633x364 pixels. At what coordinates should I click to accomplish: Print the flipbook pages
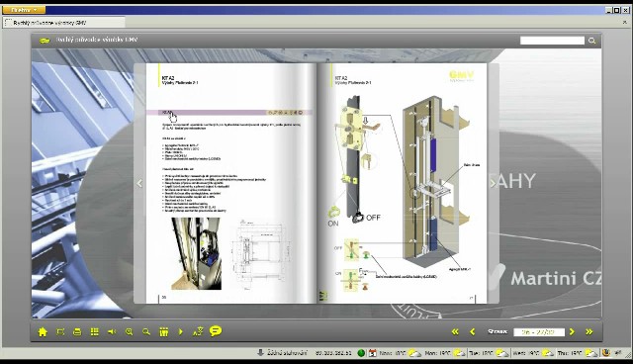pyautogui.click(x=77, y=331)
